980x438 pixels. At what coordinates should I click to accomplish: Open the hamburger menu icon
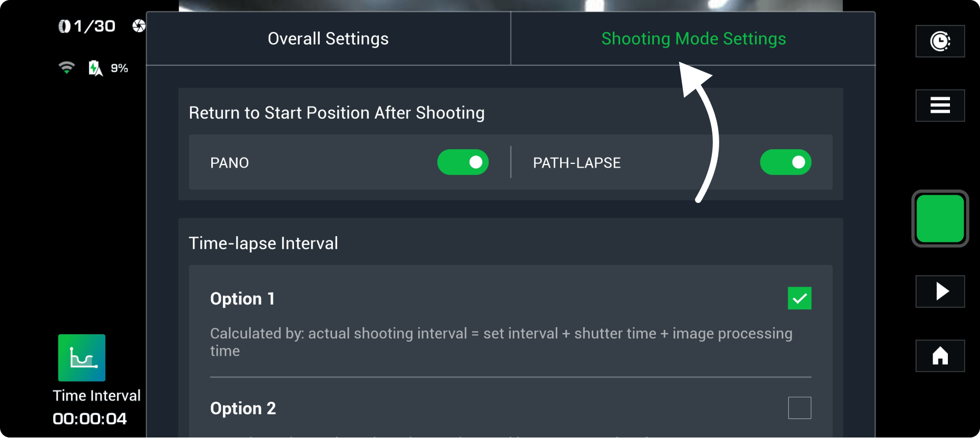940,105
